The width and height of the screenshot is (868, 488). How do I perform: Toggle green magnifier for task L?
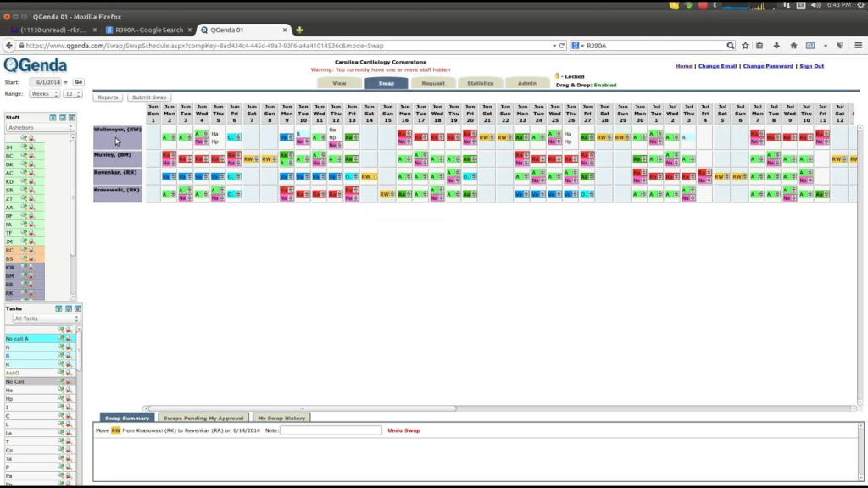pos(61,424)
